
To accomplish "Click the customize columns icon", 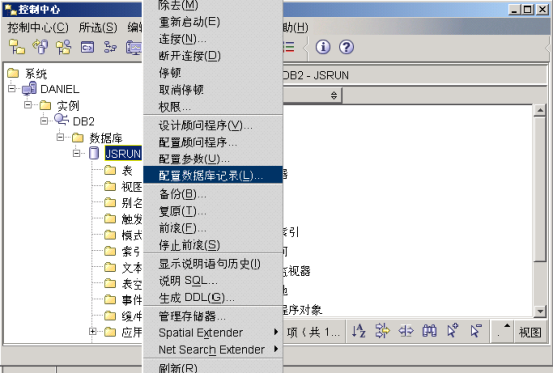I will click(x=406, y=331).
